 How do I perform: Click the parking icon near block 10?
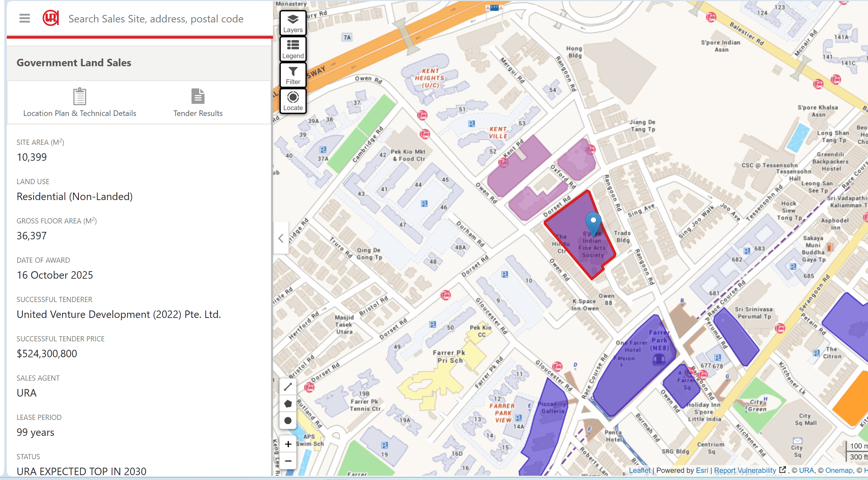click(504, 274)
